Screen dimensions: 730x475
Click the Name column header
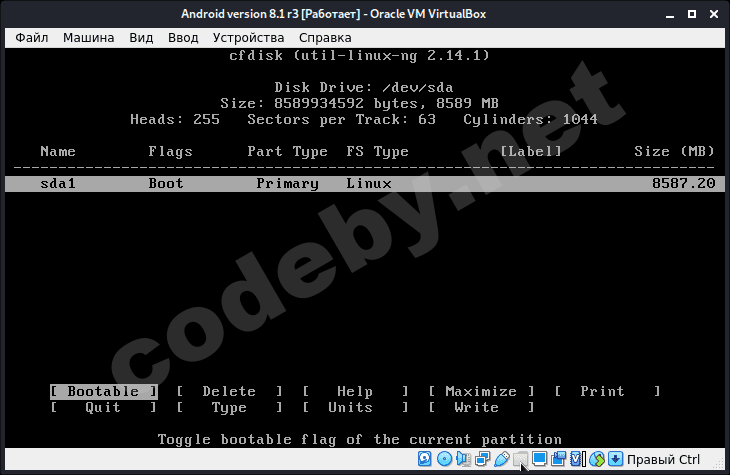(58, 151)
